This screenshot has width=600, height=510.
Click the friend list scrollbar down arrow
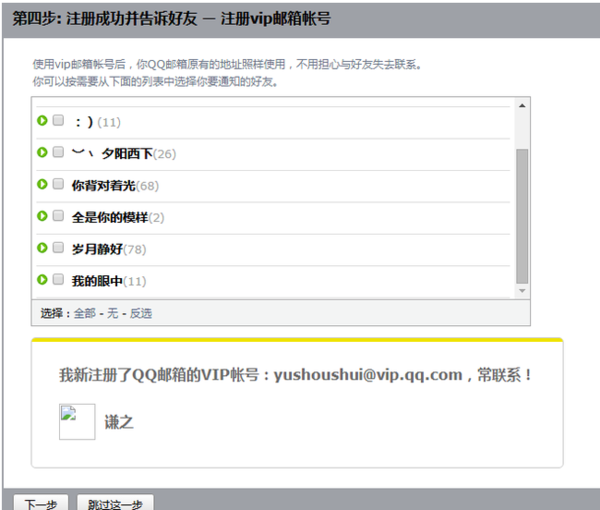pyautogui.click(x=522, y=291)
